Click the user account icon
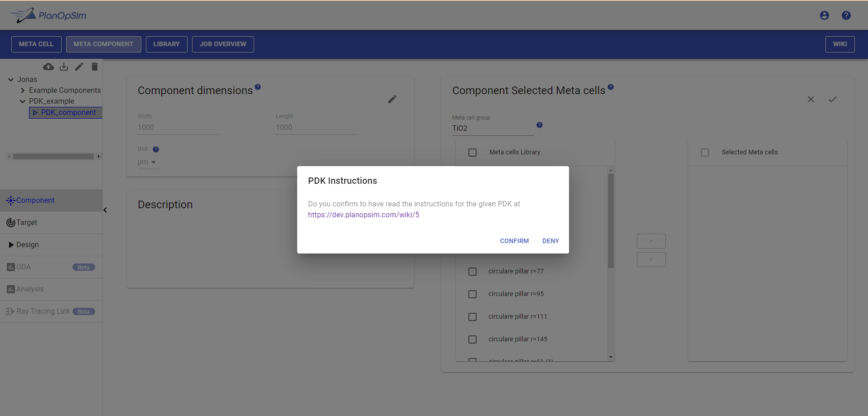Viewport: 868px width, 416px height. click(824, 15)
